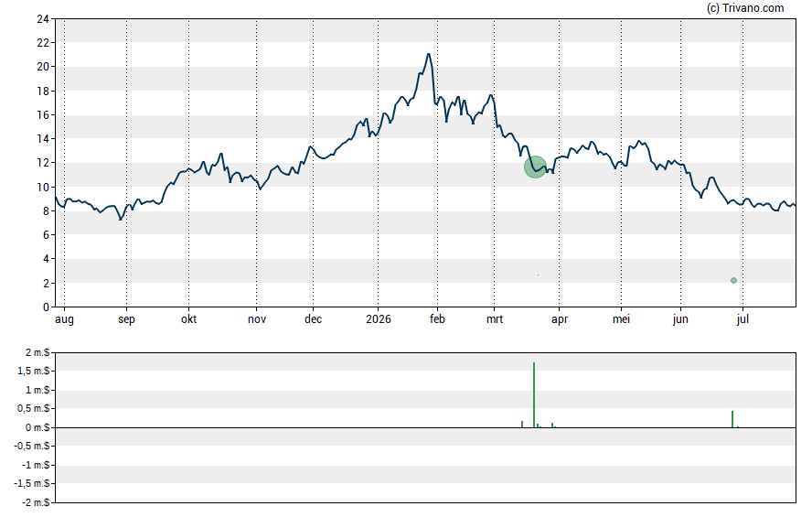Click the '2 m.$' label on the volume axis
The image size is (812, 517).
click(x=37, y=353)
